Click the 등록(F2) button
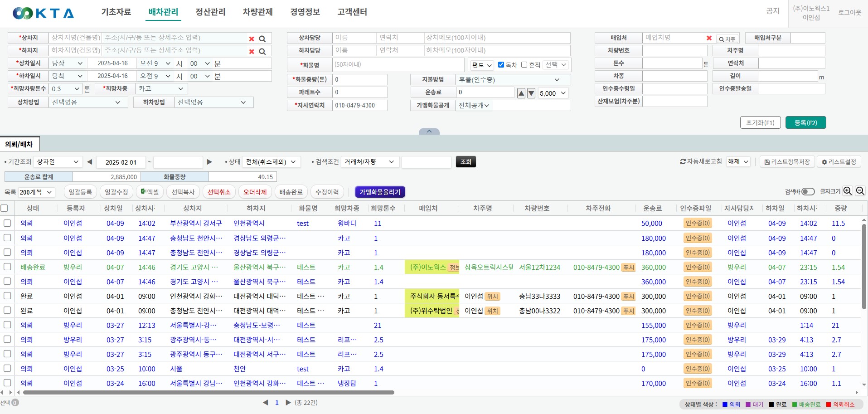The height and width of the screenshot is (414, 868). tap(805, 123)
